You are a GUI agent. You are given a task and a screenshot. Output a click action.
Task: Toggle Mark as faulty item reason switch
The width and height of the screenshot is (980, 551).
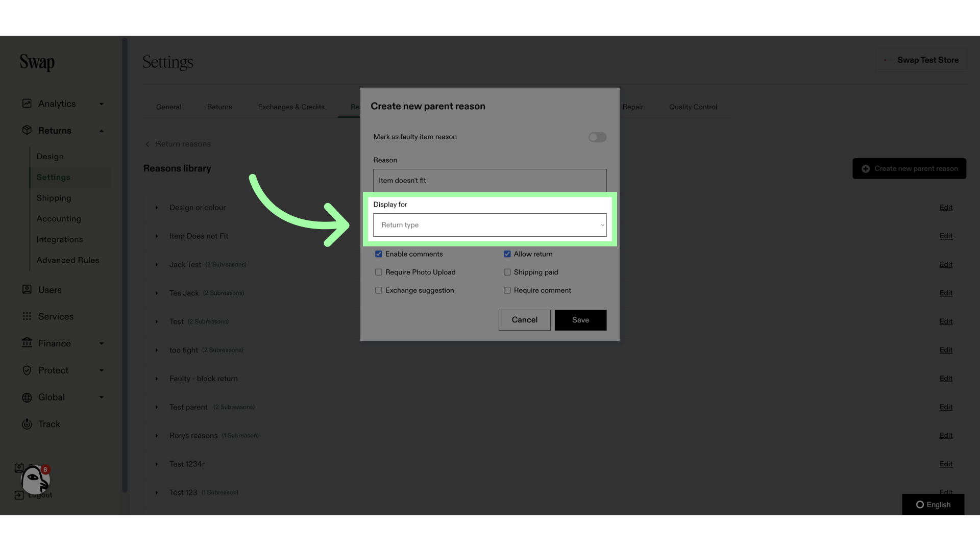point(597,137)
